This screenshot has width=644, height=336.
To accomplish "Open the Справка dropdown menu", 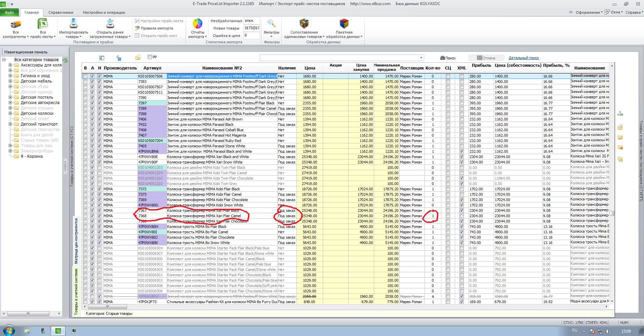I will (x=634, y=12).
